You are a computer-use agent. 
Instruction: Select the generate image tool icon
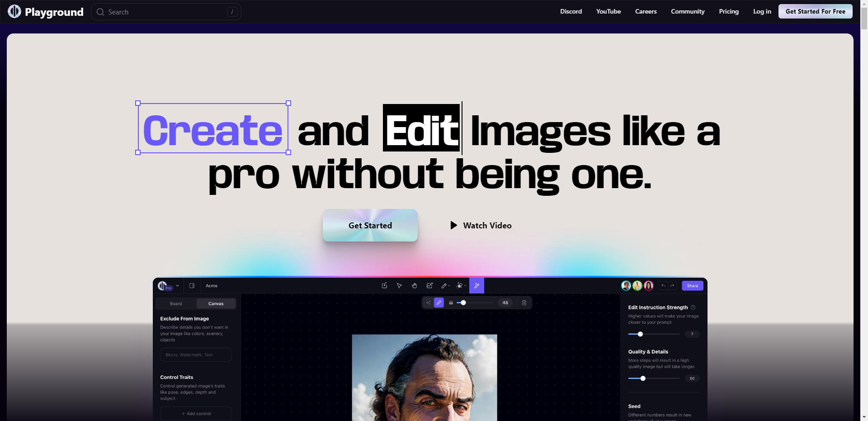[x=429, y=285]
